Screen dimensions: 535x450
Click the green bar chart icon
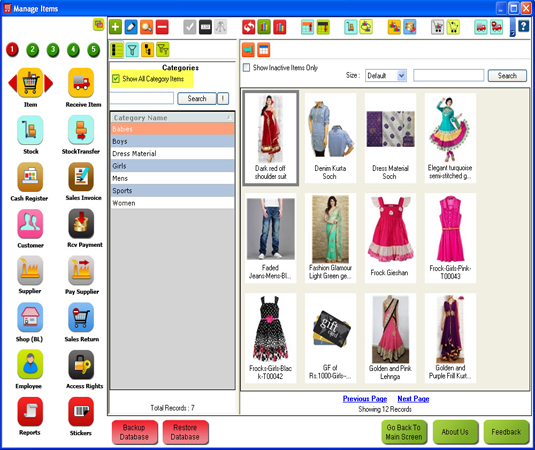click(x=264, y=27)
